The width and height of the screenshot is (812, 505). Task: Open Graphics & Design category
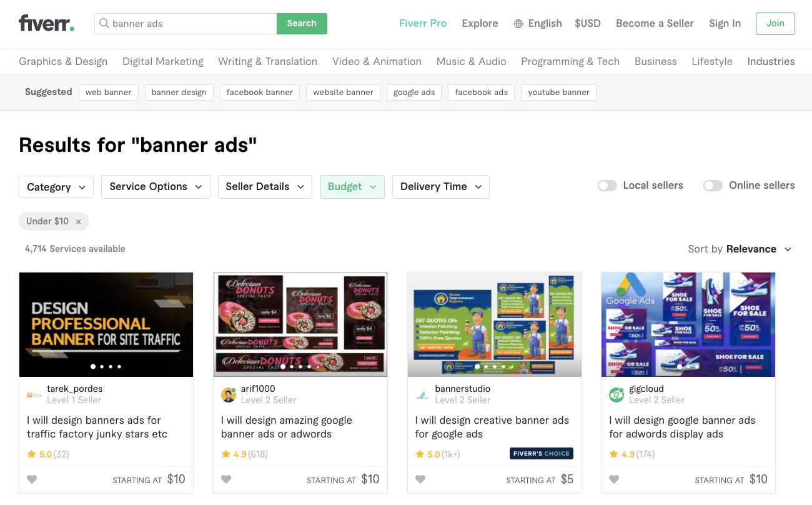(x=63, y=61)
